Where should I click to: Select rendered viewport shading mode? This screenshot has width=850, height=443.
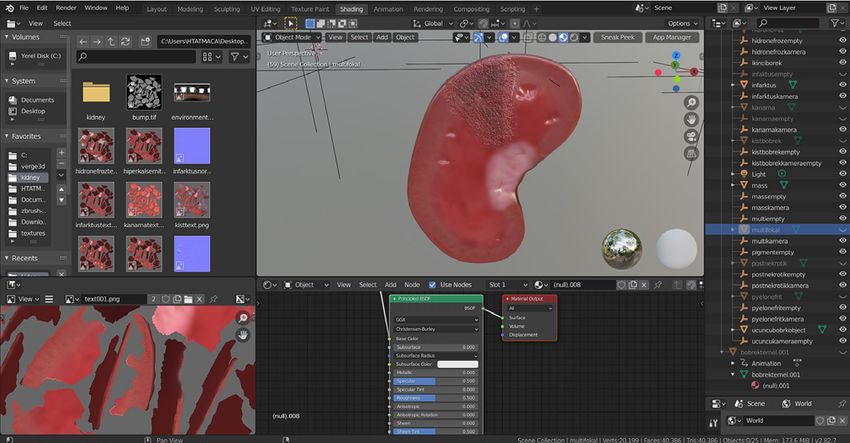pos(574,37)
